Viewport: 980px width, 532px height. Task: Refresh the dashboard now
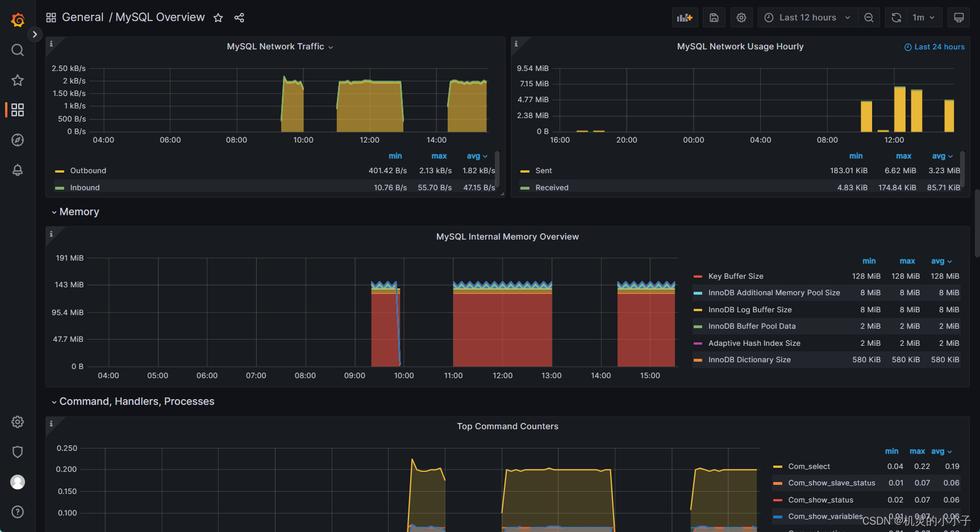tap(896, 18)
